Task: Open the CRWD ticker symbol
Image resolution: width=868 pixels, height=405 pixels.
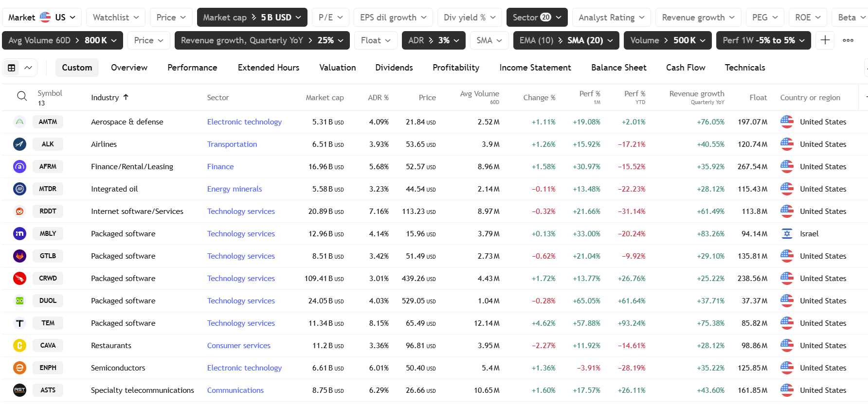Action: (x=48, y=279)
